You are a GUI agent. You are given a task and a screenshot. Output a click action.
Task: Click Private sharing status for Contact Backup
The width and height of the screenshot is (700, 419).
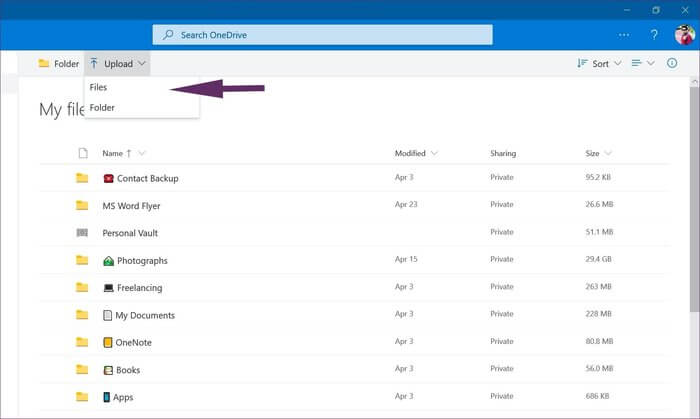502,177
